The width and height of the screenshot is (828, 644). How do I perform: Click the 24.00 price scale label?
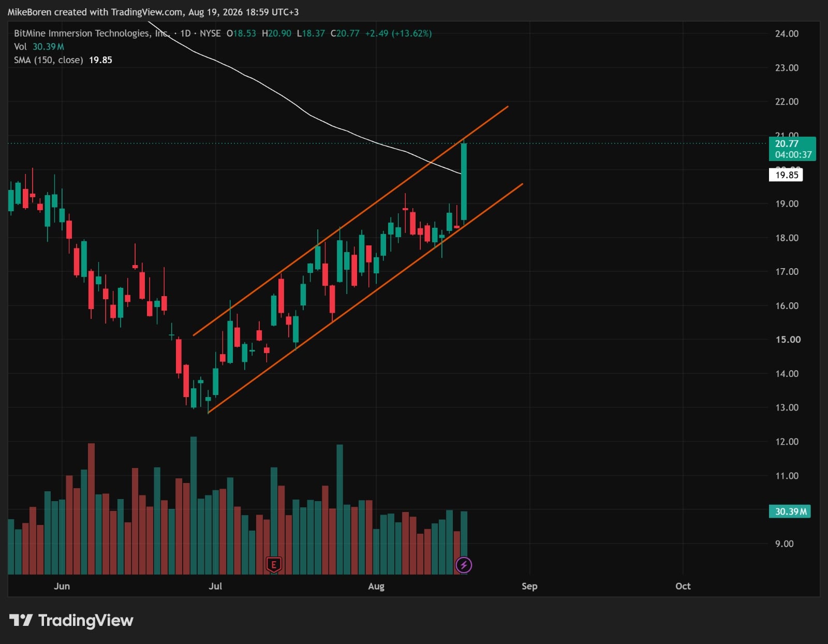787,34
